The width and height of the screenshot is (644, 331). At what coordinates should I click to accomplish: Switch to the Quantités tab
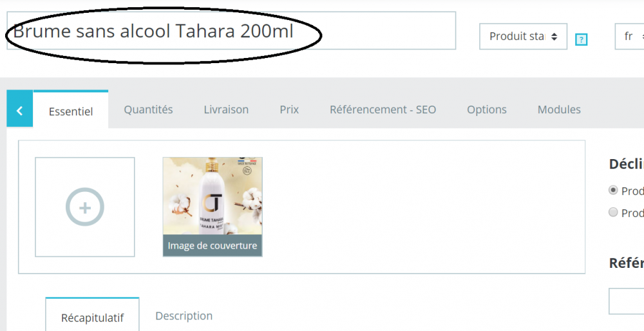click(148, 109)
